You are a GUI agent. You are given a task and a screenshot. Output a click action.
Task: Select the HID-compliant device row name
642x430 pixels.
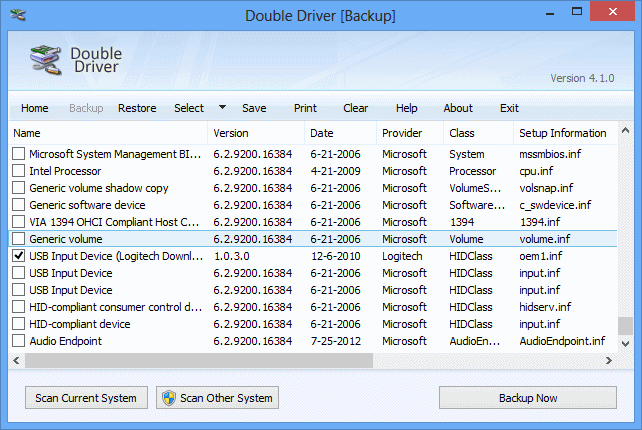click(x=80, y=324)
